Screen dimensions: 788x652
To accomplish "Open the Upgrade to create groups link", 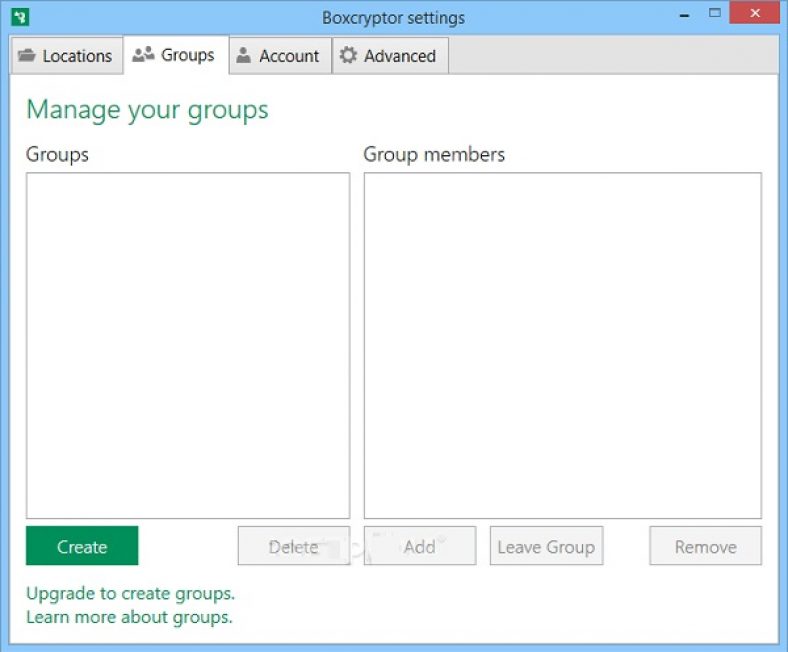I will point(130,593).
